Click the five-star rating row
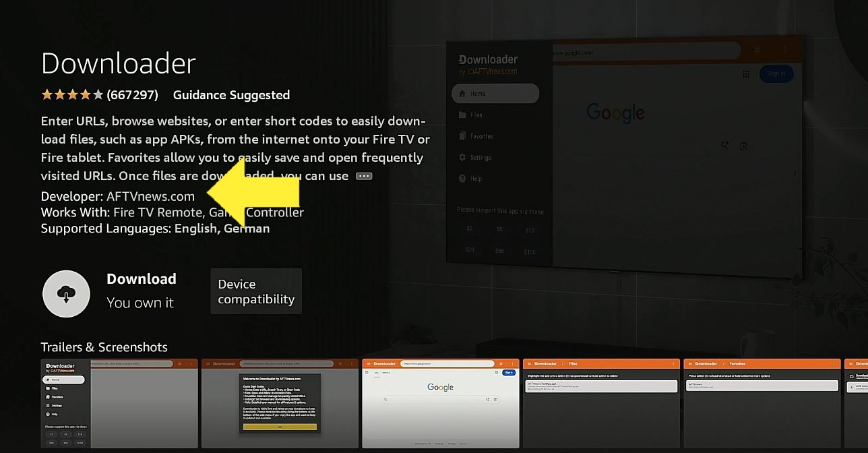The width and height of the screenshot is (868, 453). (x=72, y=94)
